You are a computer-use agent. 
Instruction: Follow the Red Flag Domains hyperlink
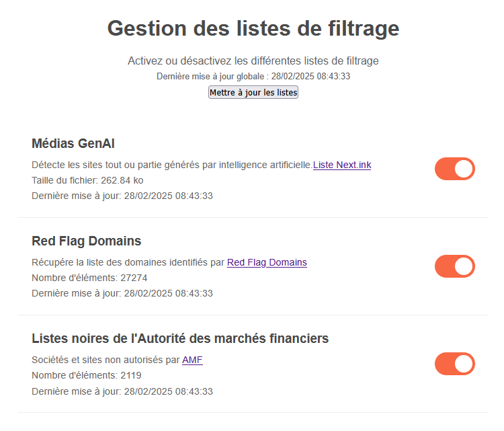pyautogui.click(x=267, y=262)
